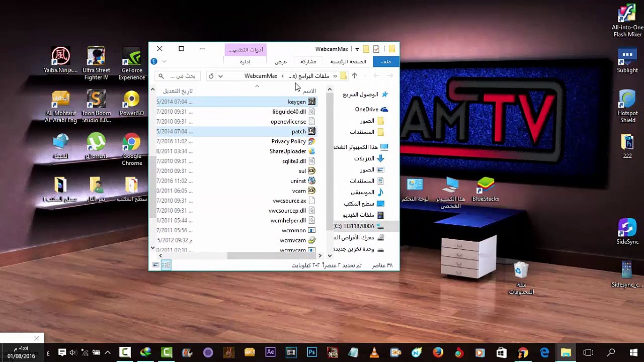Click the wcmmon file icon
644x362 pixels.
point(311,230)
